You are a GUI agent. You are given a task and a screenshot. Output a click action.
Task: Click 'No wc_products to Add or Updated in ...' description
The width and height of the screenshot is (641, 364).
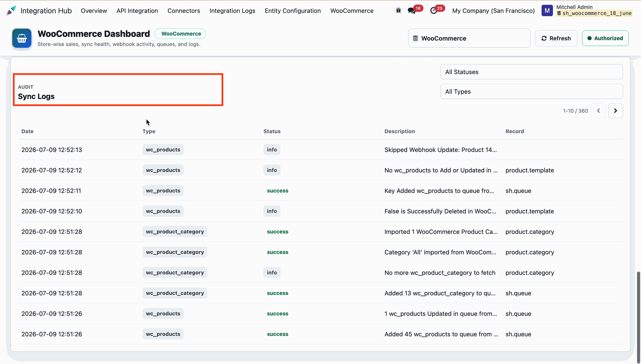(441, 170)
